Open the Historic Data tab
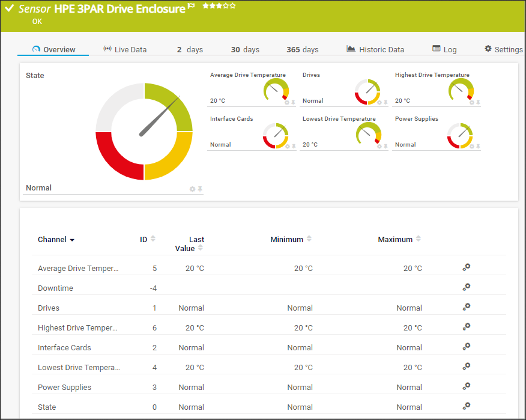Viewport: 526px width, 420px height. click(x=375, y=49)
